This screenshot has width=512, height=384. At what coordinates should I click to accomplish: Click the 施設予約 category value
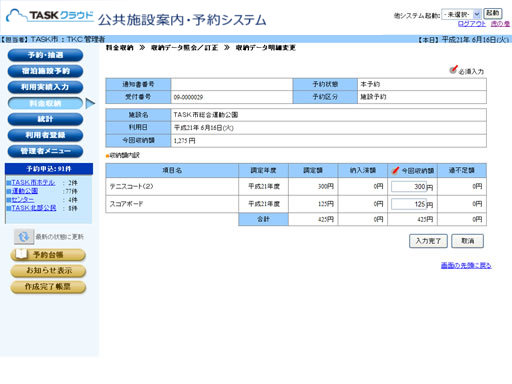[373, 97]
